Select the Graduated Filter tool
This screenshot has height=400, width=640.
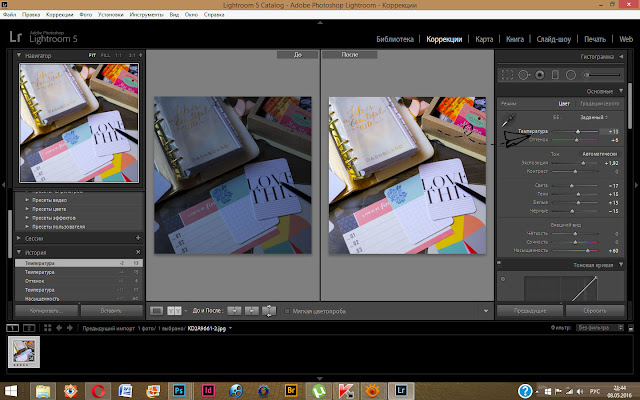click(x=555, y=75)
